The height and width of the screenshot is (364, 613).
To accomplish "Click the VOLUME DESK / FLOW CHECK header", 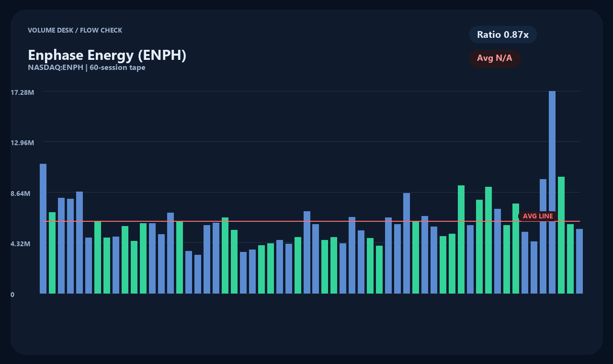I will [x=75, y=30].
